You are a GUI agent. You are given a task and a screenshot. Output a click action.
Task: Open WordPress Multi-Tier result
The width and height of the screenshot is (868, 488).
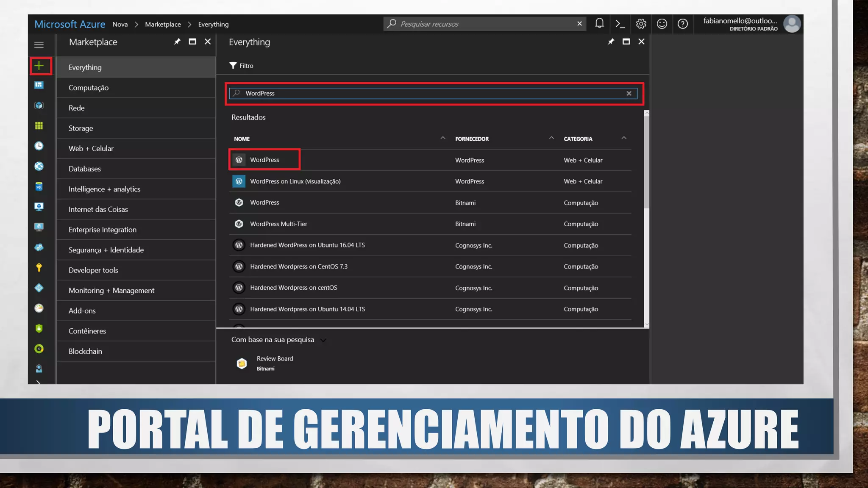pos(430,224)
